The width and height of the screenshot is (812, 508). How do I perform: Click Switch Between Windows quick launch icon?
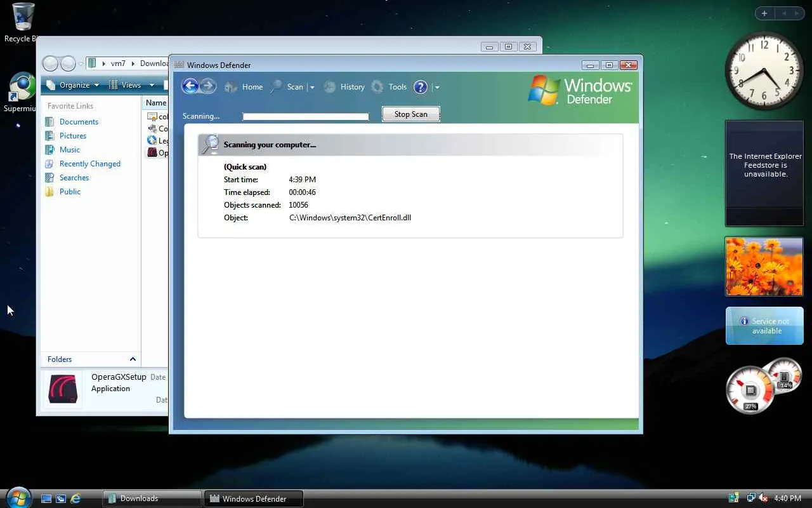[61, 498]
